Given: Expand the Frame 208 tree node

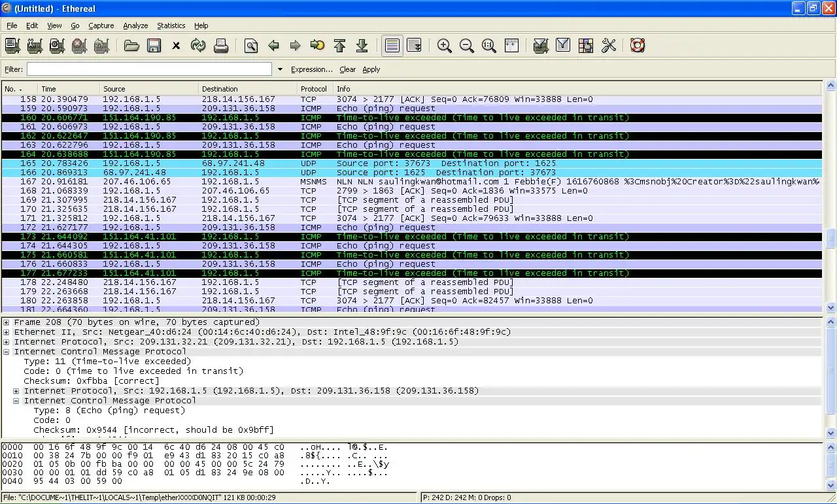Looking at the screenshot, I should pyautogui.click(x=7, y=322).
